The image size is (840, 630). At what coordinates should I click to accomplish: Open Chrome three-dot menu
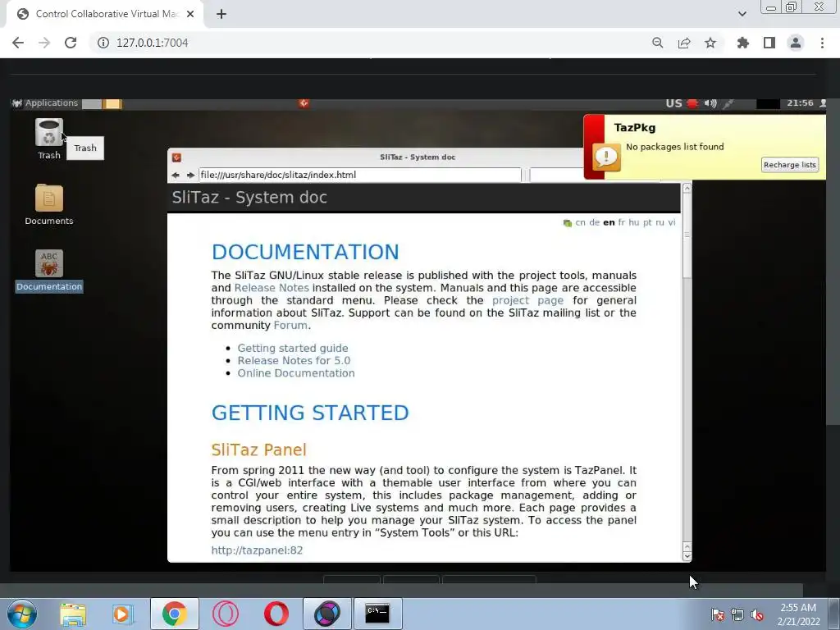822,43
